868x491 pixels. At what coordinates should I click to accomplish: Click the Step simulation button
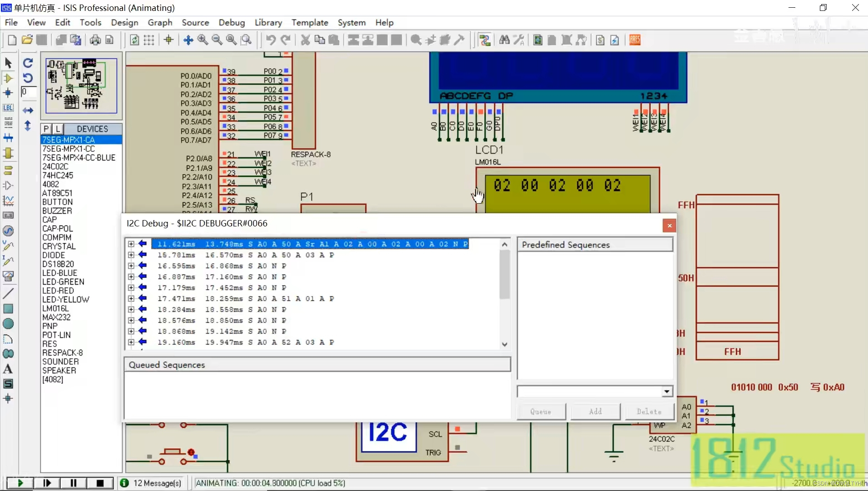pos(47,483)
